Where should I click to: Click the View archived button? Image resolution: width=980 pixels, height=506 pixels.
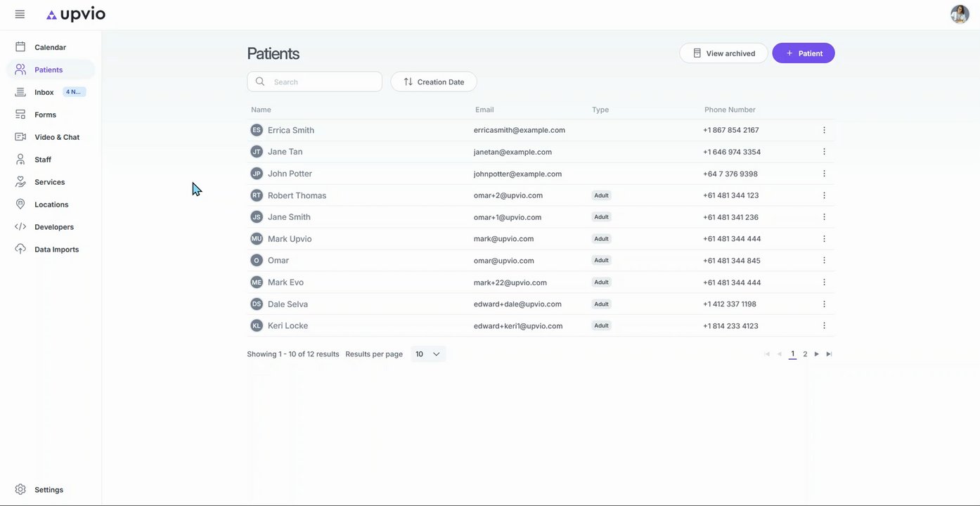[x=723, y=53]
